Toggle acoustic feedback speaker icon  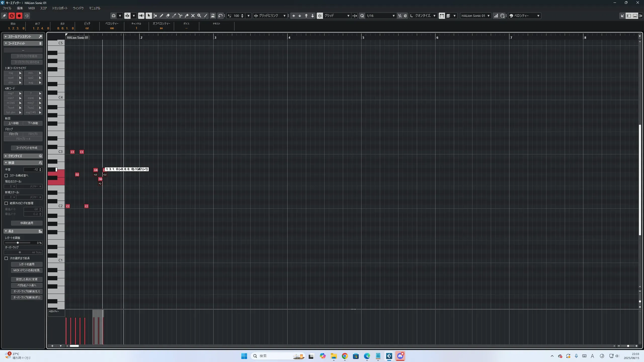[x=141, y=16]
